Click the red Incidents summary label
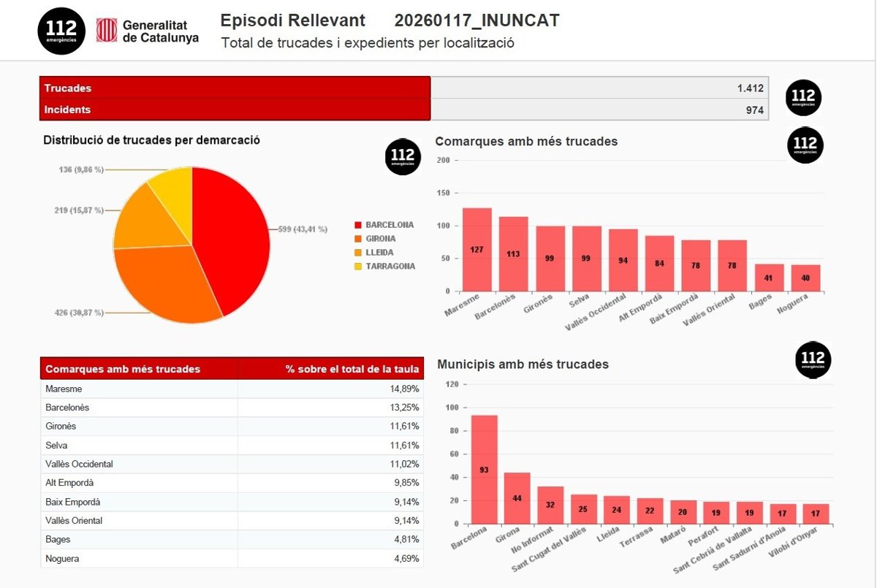Screen dimensions: 877x588 235,110
